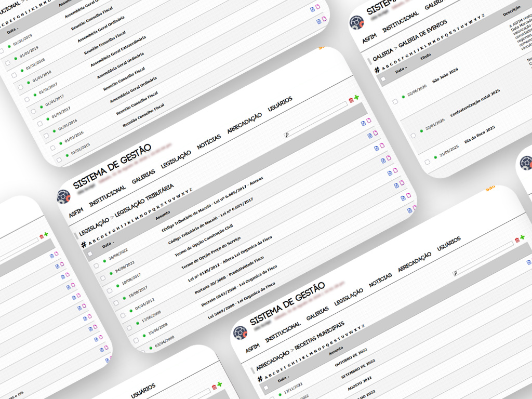Viewport: 532px width, 399px height.
Task: Click trash icon beside USUÁRIOS in bottom screen
Action: coord(214,387)
